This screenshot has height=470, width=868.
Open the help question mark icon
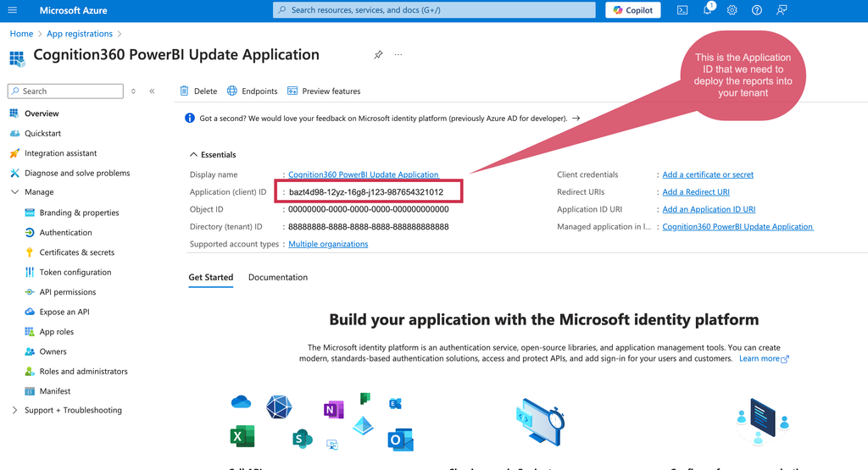pos(757,10)
